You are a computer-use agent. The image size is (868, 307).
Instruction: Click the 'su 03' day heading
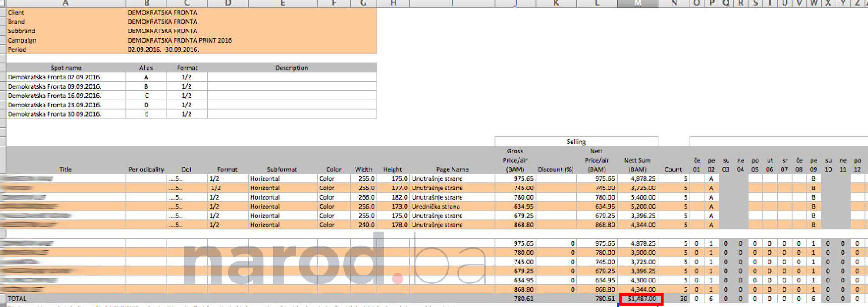(x=726, y=165)
